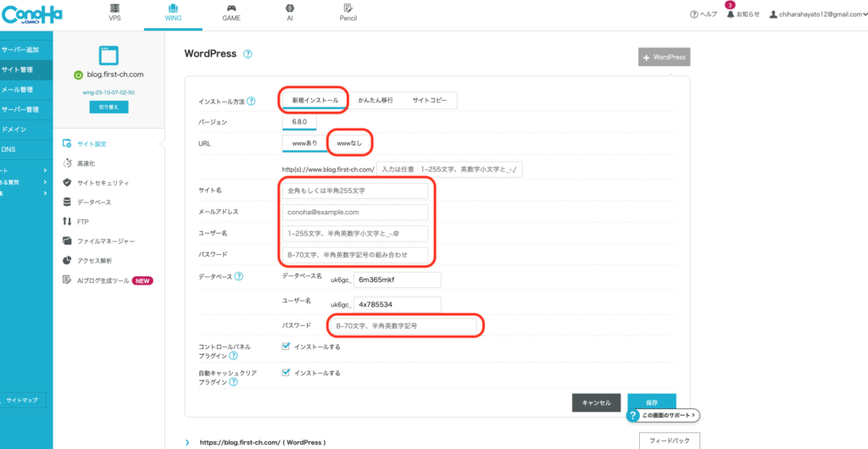Screen dimensions: 868x449
Task: Open サーバー管理 in left sidebar
Action: pyautogui.click(x=26, y=109)
